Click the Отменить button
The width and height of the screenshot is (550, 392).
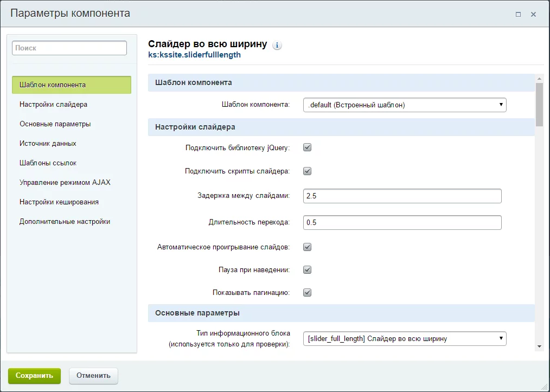point(93,375)
